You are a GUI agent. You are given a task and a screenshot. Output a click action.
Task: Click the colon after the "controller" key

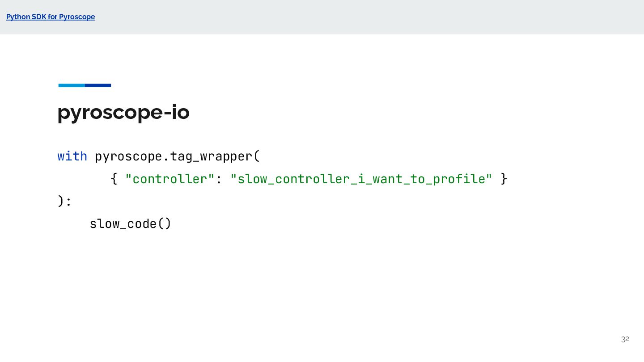pos(219,180)
